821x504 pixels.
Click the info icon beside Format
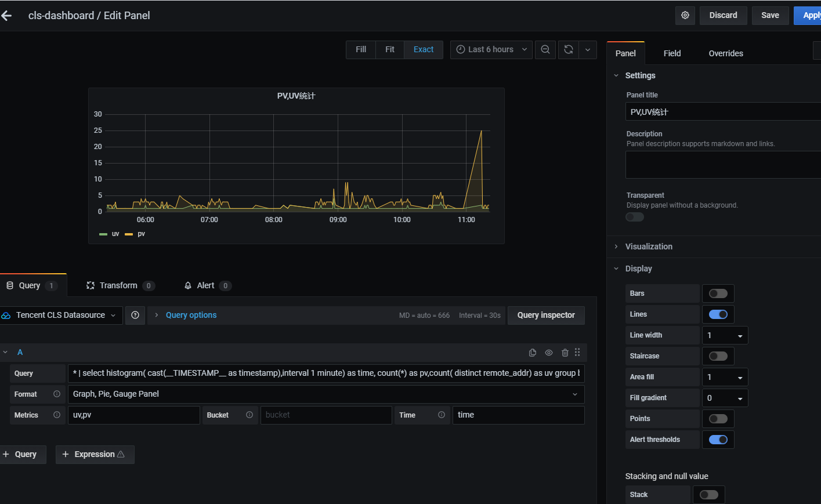click(x=57, y=394)
